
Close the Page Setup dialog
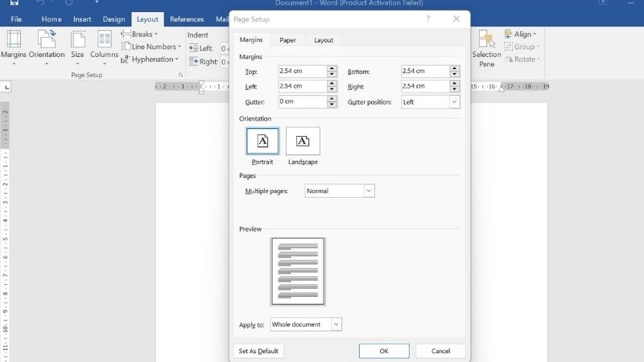[x=456, y=19]
